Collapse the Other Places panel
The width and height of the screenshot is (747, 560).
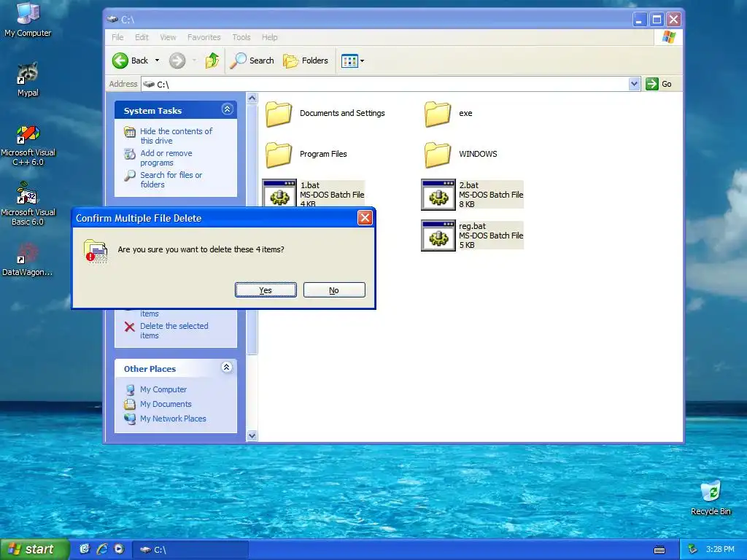click(227, 367)
